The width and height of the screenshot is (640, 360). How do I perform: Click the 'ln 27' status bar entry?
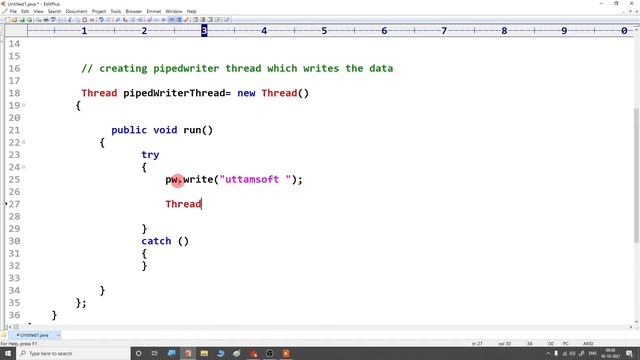point(477,344)
